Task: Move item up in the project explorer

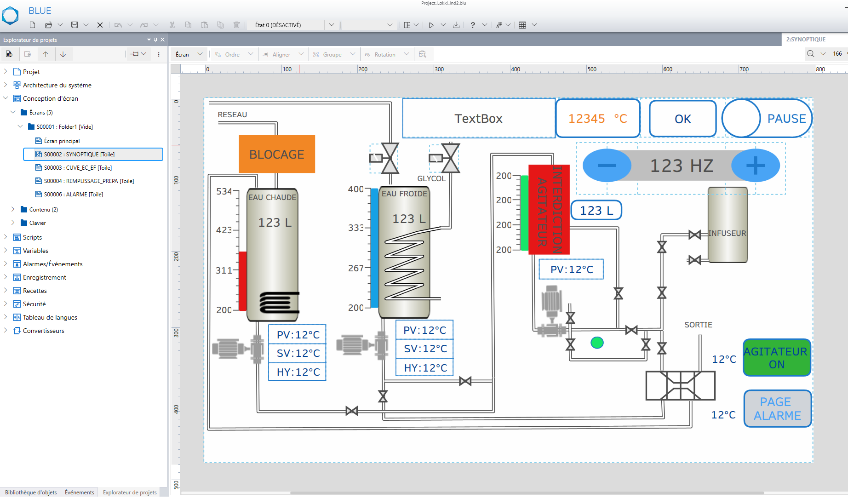Action: pyautogui.click(x=46, y=54)
